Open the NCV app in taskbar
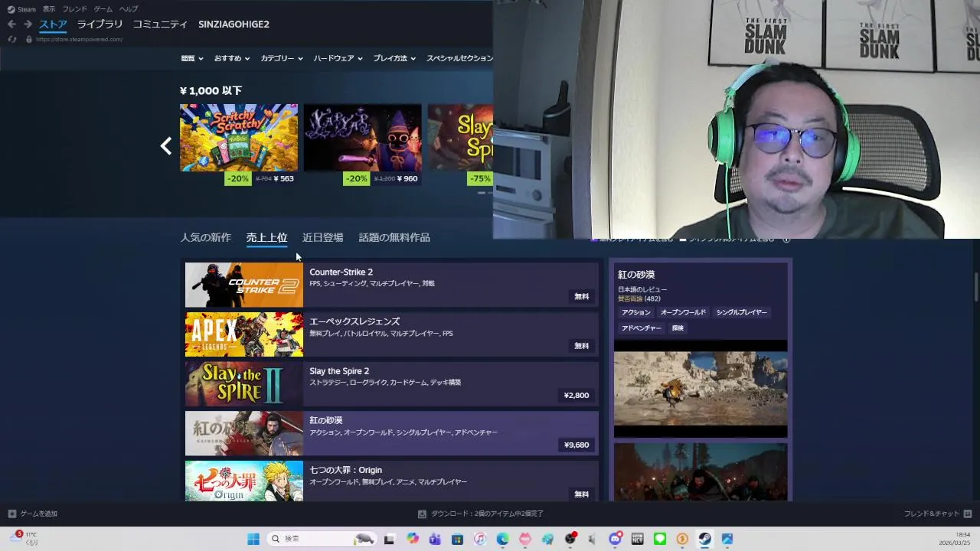Screen dimensions: 980x551 tap(637, 539)
